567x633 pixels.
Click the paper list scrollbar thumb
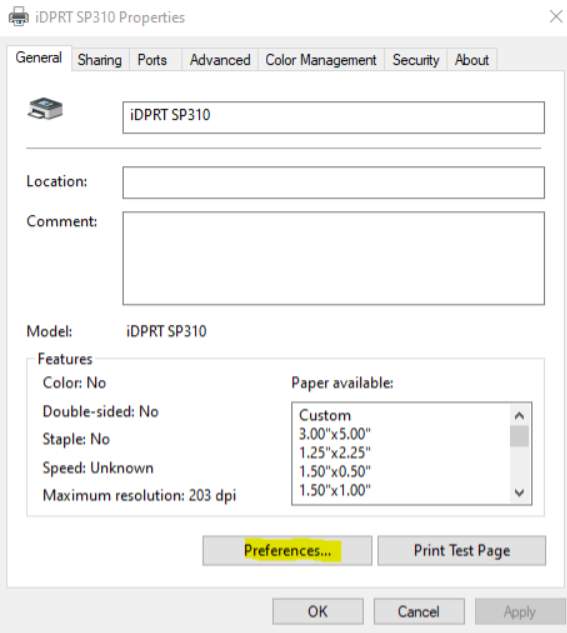click(x=519, y=436)
